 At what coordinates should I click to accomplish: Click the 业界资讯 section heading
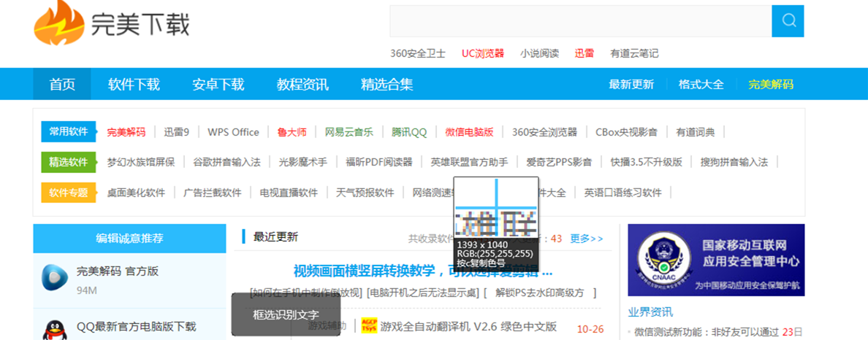pyautogui.click(x=650, y=312)
